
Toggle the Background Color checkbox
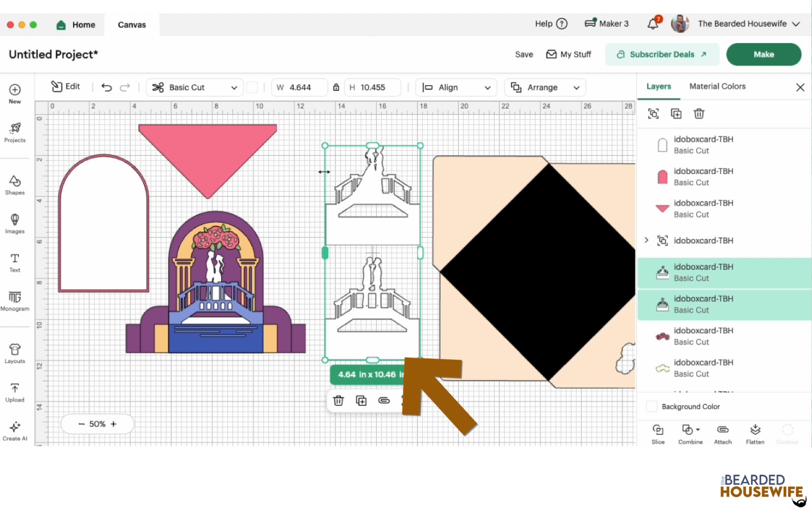tap(652, 406)
